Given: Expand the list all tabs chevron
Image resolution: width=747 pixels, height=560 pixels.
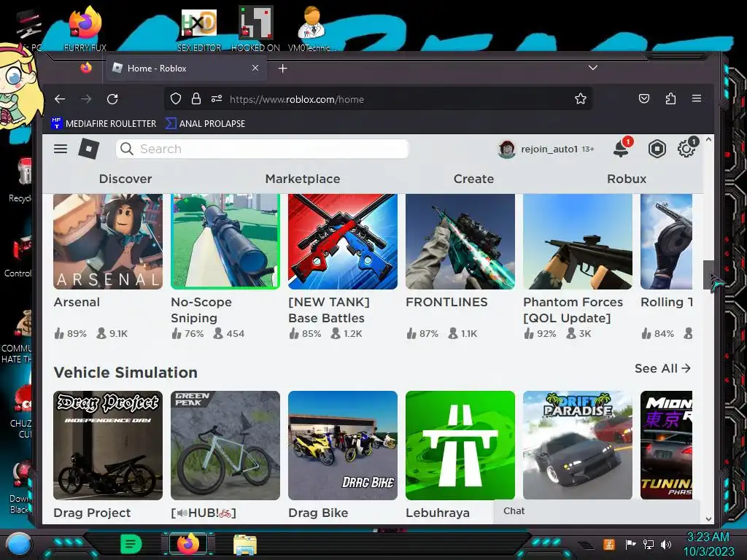Looking at the screenshot, I should pos(592,68).
